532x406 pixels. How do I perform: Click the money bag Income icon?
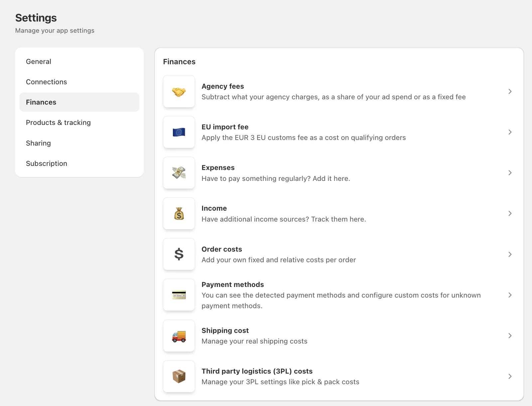(x=179, y=213)
